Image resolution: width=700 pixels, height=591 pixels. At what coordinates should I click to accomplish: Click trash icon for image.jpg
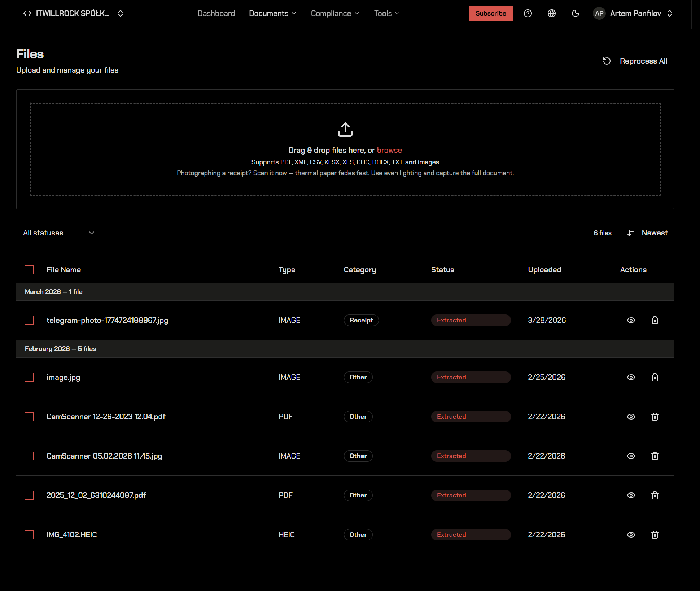[x=655, y=377]
